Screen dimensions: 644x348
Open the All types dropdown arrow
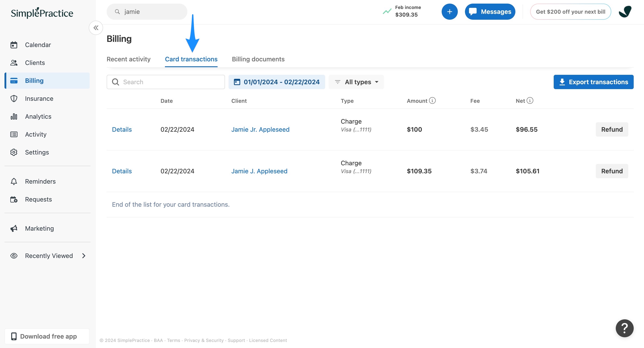tap(376, 82)
